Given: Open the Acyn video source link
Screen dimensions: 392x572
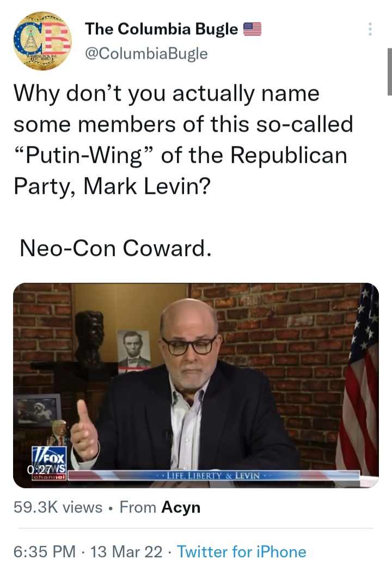Looking at the screenshot, I should [x=181, y=507].
